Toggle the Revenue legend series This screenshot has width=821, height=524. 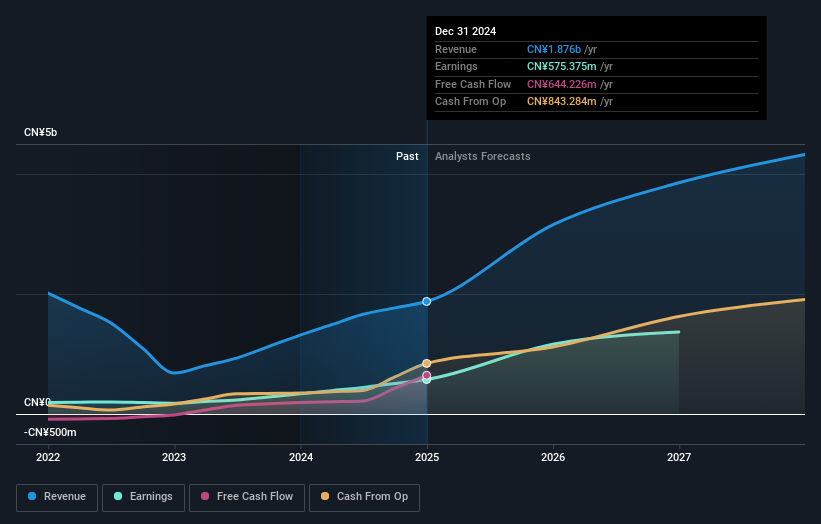[x=57, y=497]
